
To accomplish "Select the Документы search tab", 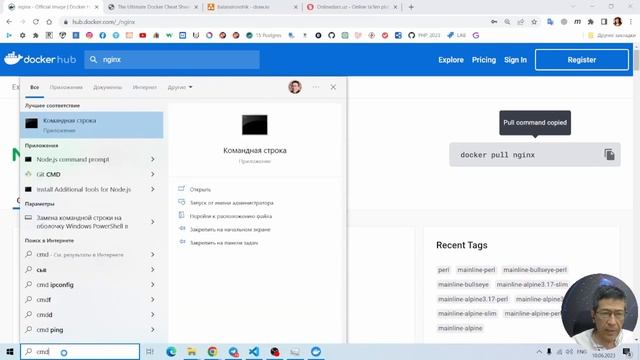I will pos(107,87).
